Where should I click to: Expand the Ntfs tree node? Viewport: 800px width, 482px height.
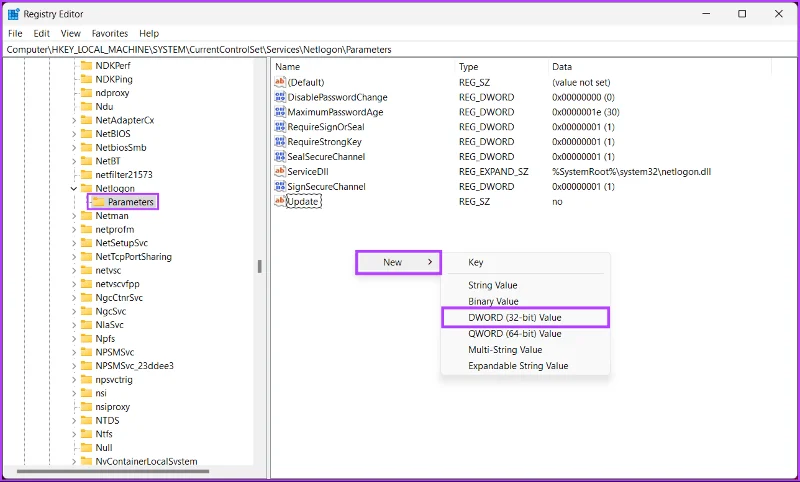[73, 434]
